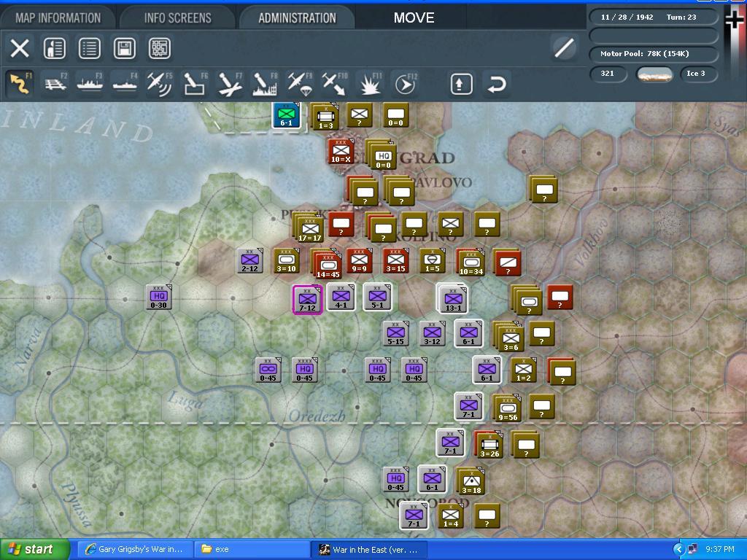Select the Soviet 3=6 unit stack
This screenshot has width=747, height=560.
509,337
